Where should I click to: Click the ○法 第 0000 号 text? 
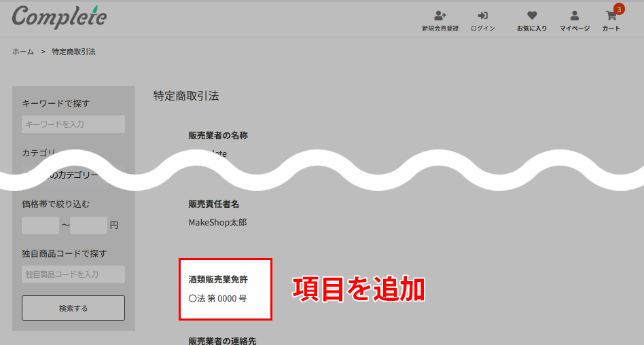coord(217,298)
